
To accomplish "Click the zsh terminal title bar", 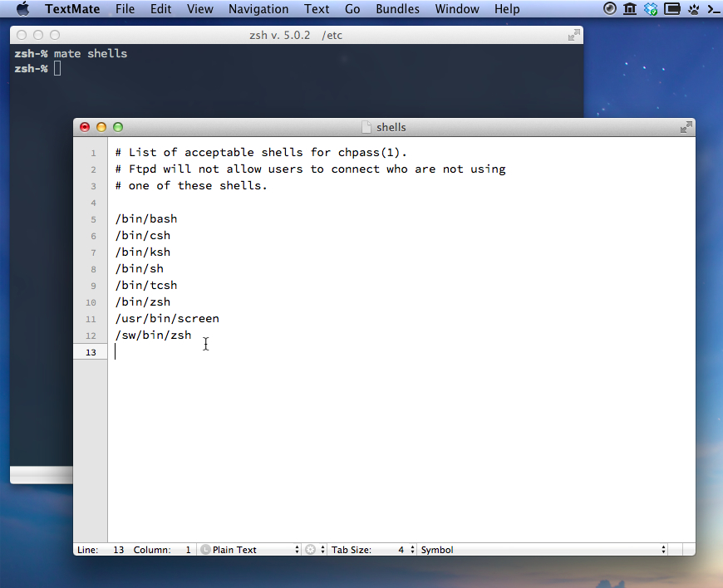I will coord(296,35).
